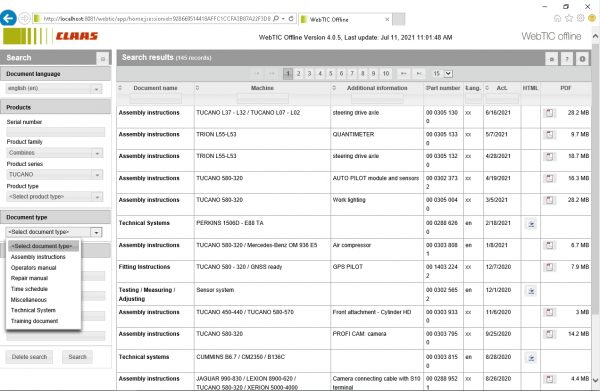Click the Search button
Viewport: 600px width, 391px height.
coord(78,357)
